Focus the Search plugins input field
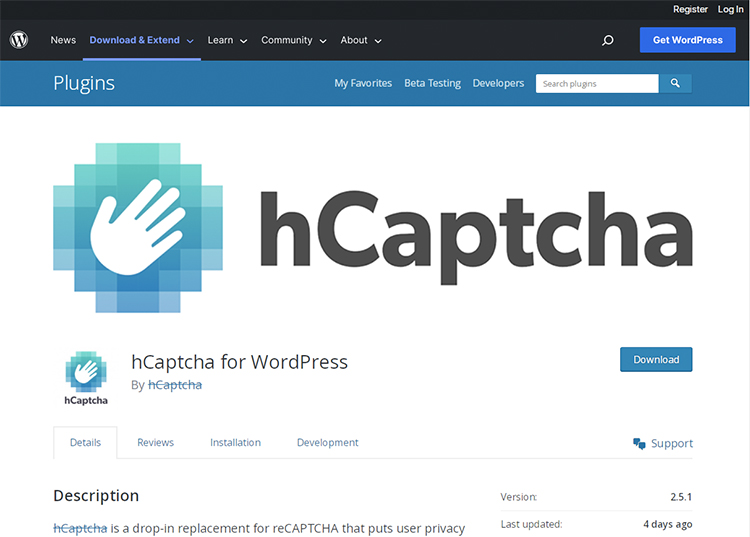Viewport: 750px width, 537px height. click(x=596, y=84)
